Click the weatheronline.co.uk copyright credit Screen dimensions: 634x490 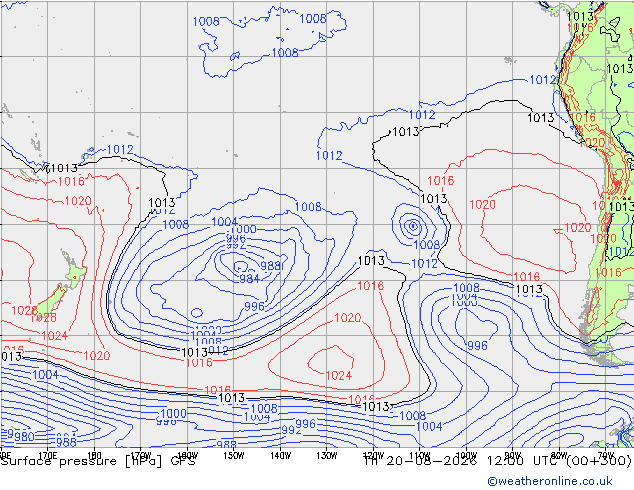pyautogui.click(x=550, y=481)
